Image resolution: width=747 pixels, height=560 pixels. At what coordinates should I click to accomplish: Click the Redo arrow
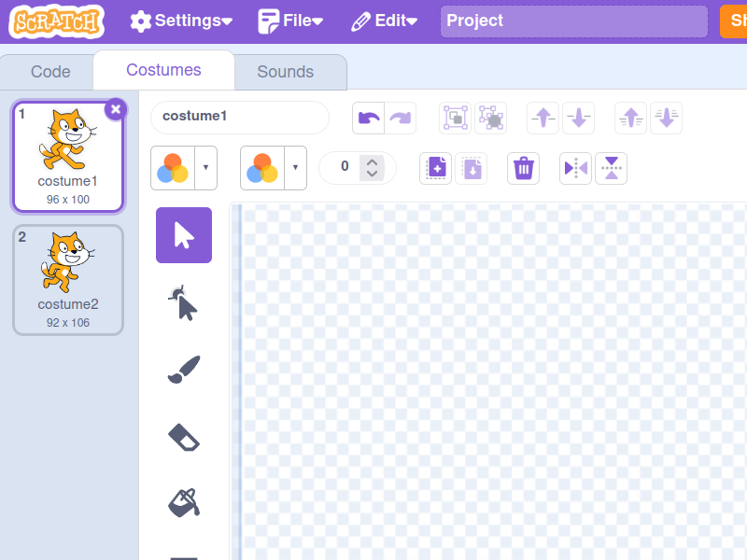401,118
